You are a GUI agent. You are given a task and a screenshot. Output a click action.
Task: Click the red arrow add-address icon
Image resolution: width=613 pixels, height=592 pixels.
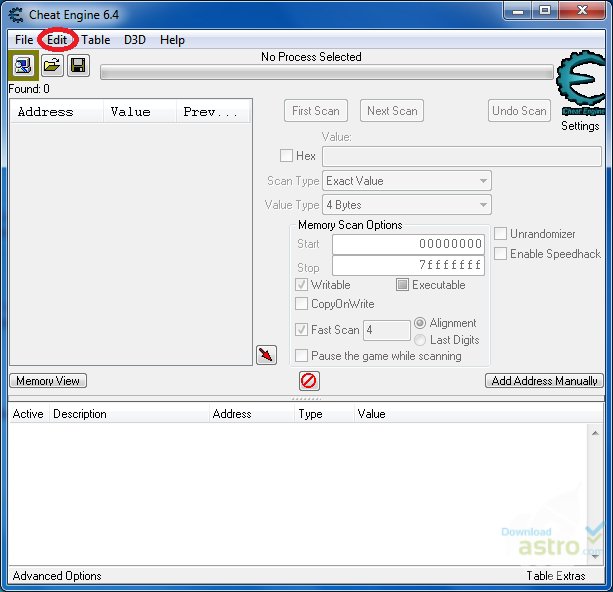(x=266, y=355)
